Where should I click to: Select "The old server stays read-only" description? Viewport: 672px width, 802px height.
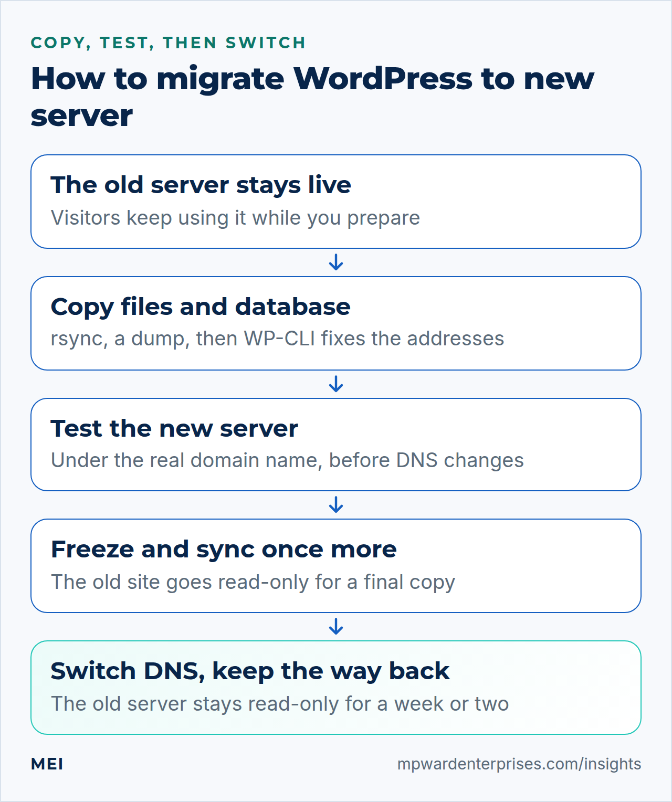click(280, 704)
